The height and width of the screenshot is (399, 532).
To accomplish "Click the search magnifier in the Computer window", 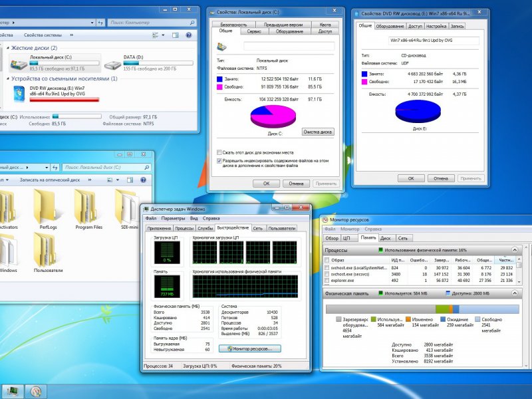I will 192,23.
